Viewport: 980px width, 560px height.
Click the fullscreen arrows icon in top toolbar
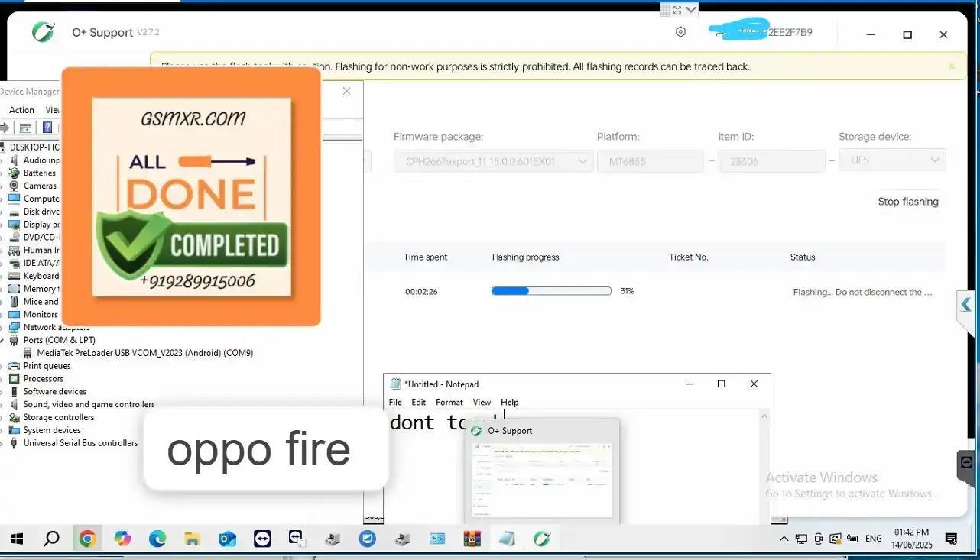677,10
